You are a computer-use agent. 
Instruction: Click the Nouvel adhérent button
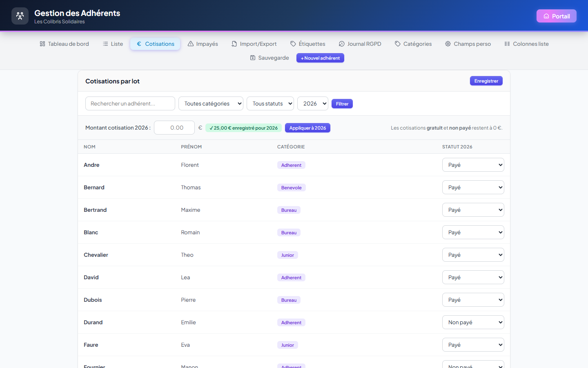point(320,58)
